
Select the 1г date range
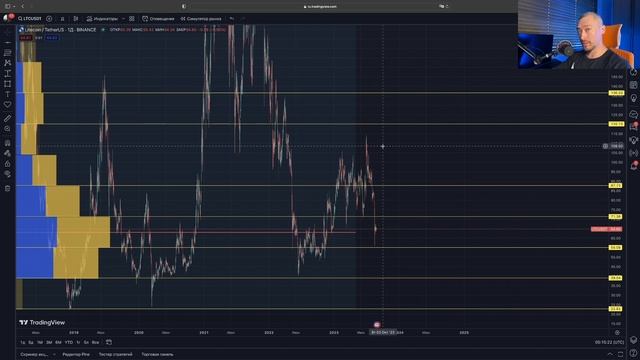(78, 342)
